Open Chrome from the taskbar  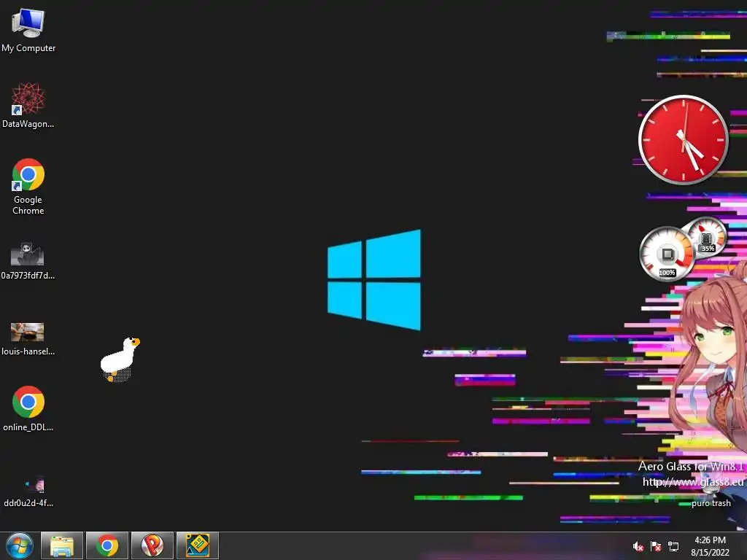(107, 545)
